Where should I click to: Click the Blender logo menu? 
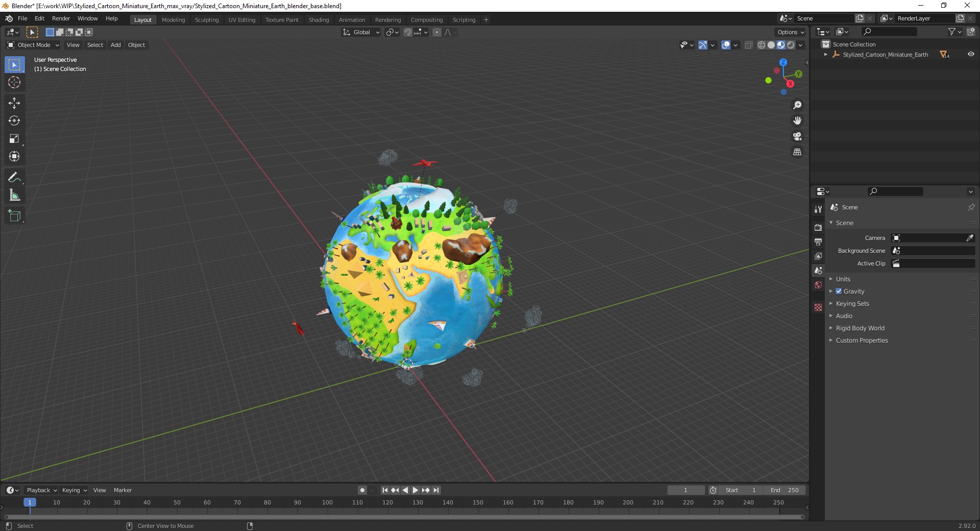[x=9, y=18]
